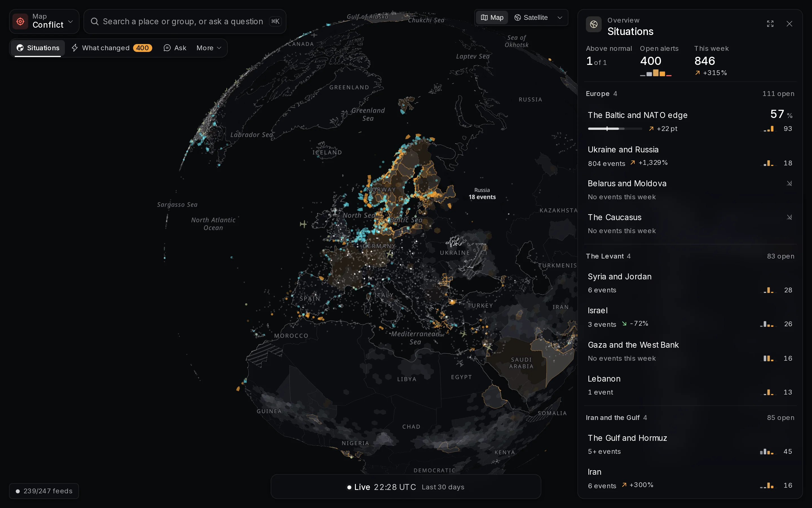Collapse the Europe group header

click(690, 94)
